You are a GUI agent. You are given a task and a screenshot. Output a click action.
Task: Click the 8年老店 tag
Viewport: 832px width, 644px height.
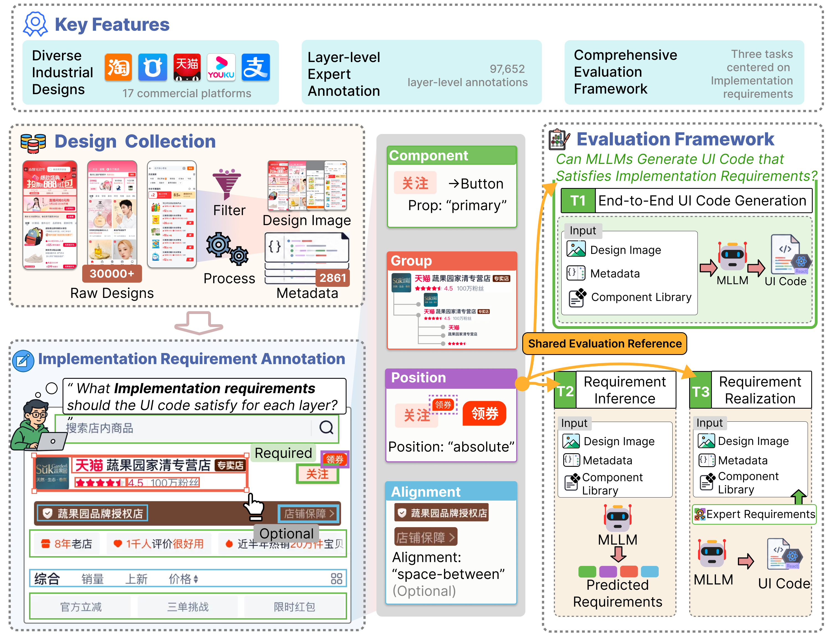click(x=67, y=544)
